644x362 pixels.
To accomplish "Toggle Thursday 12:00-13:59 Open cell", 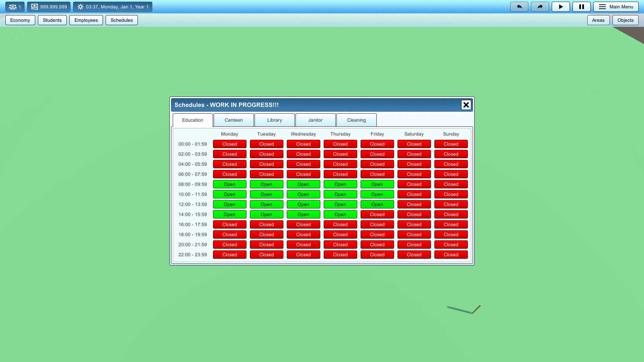I will [x=340, y=204].
